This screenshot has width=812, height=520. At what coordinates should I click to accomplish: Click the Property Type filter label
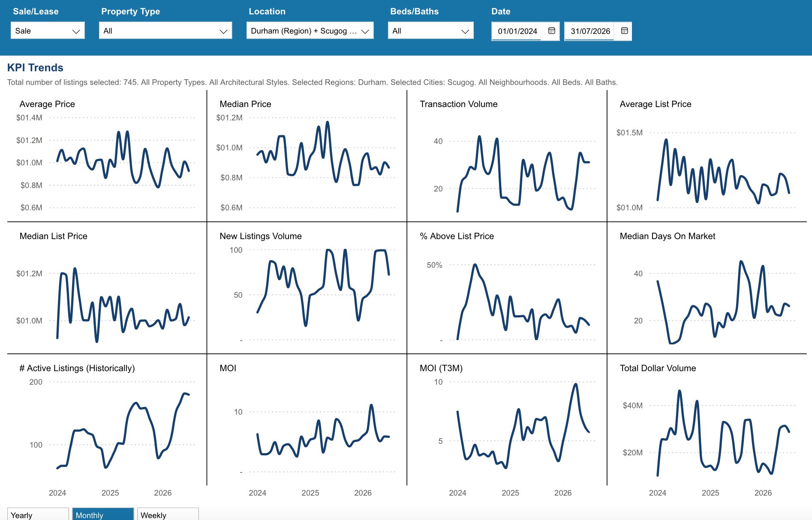pos(130,12)
